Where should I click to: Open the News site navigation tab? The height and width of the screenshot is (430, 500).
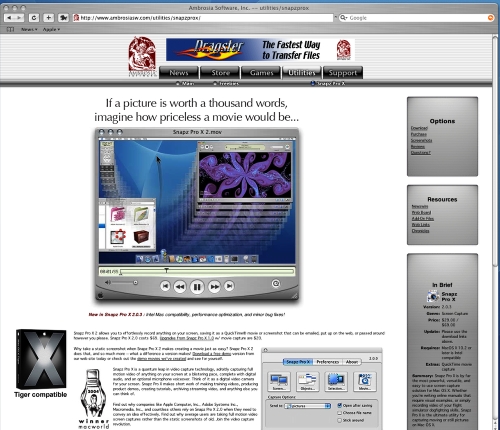pos(179,73)
